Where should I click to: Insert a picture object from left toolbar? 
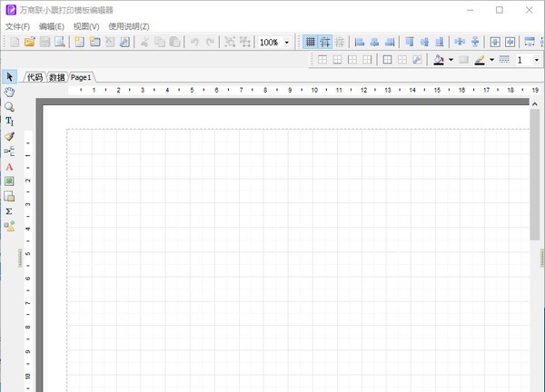[10, 181]
